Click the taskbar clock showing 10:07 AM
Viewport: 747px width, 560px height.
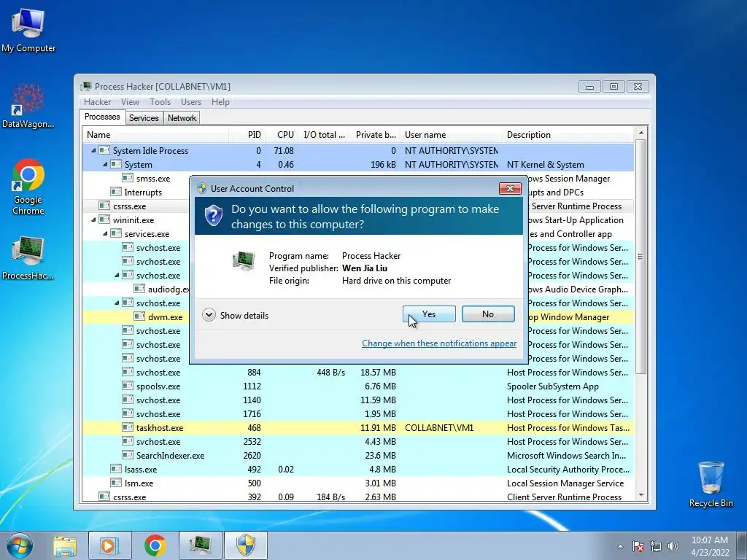click(x=710, y=546)
